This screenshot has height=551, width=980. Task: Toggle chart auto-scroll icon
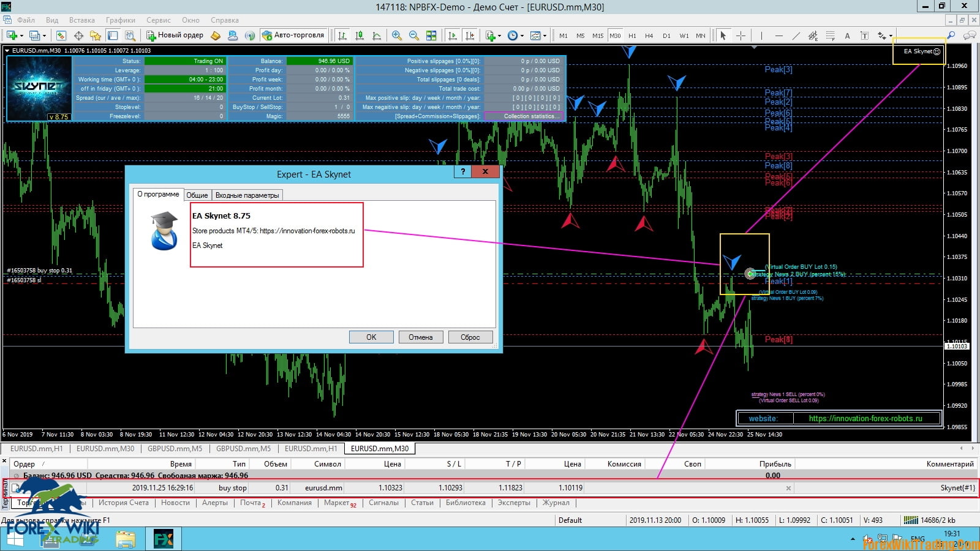coord(453,36)
